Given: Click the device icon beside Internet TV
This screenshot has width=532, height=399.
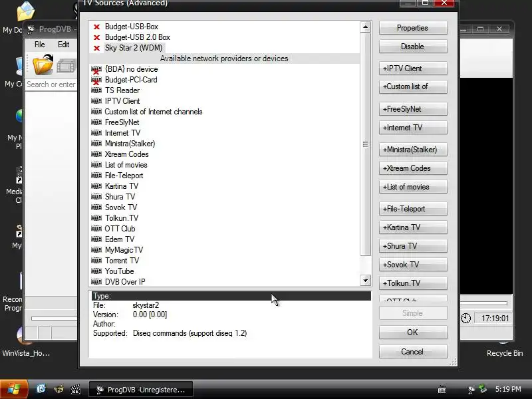Looking at the screenshot, I should click(x=96, y=132).
